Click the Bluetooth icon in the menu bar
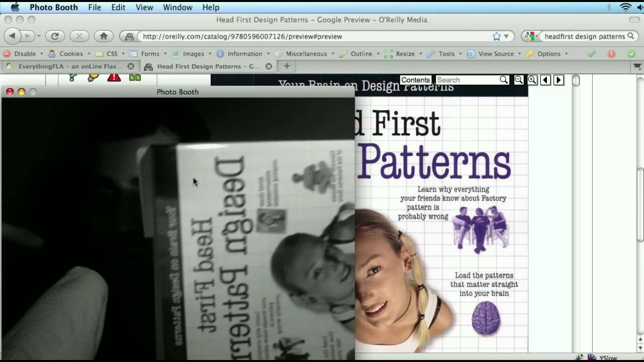Viewport: 644px width, 362px height. coord(609,7)
